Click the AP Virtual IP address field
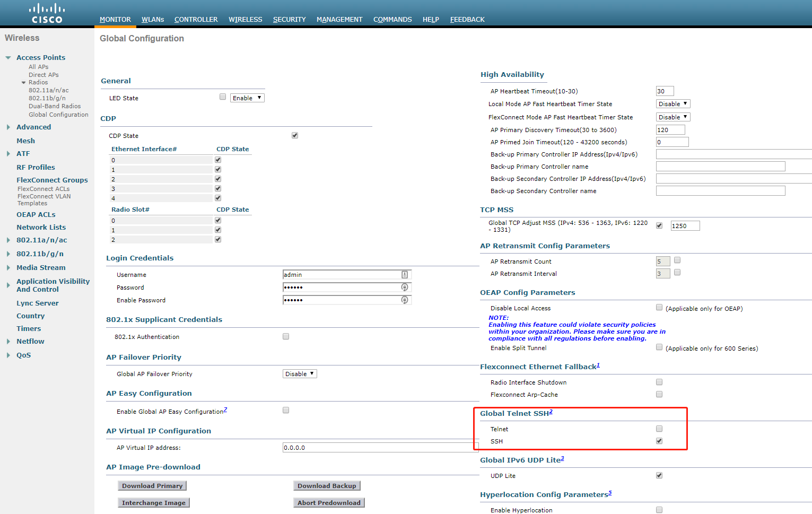The width and height of the screenshot is (812, 514). coord(371,447)
